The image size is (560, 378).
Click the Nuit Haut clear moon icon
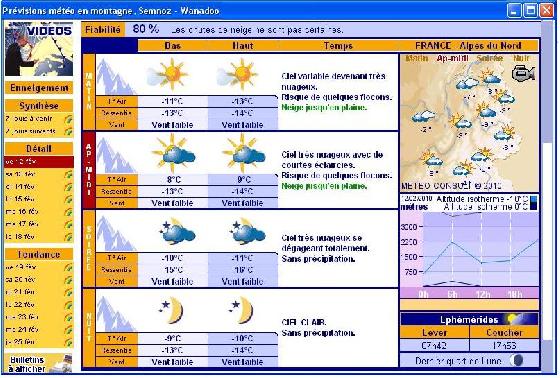click(x=241, y=310)
